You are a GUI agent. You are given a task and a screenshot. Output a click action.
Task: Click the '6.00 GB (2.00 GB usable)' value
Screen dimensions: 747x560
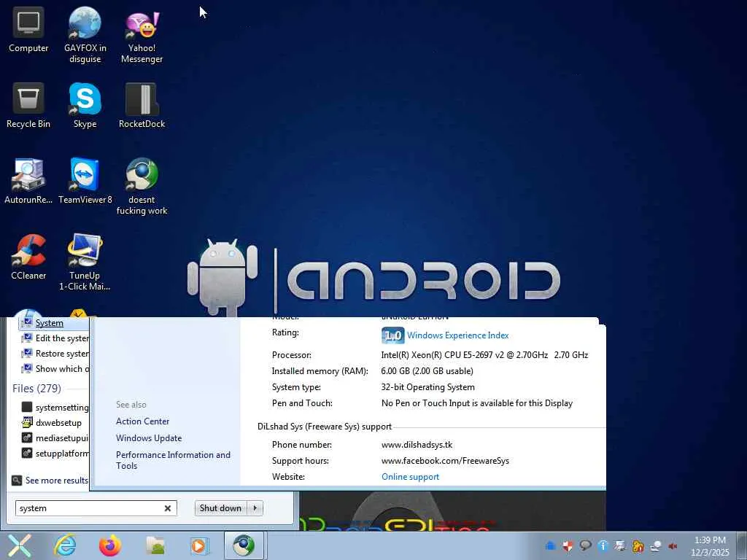tap(427, 371)
